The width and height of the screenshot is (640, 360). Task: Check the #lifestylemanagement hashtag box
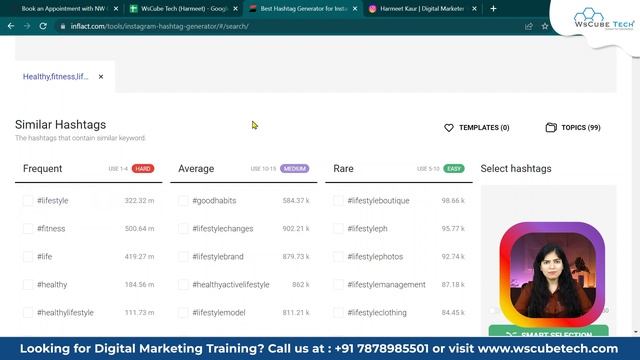338,284
